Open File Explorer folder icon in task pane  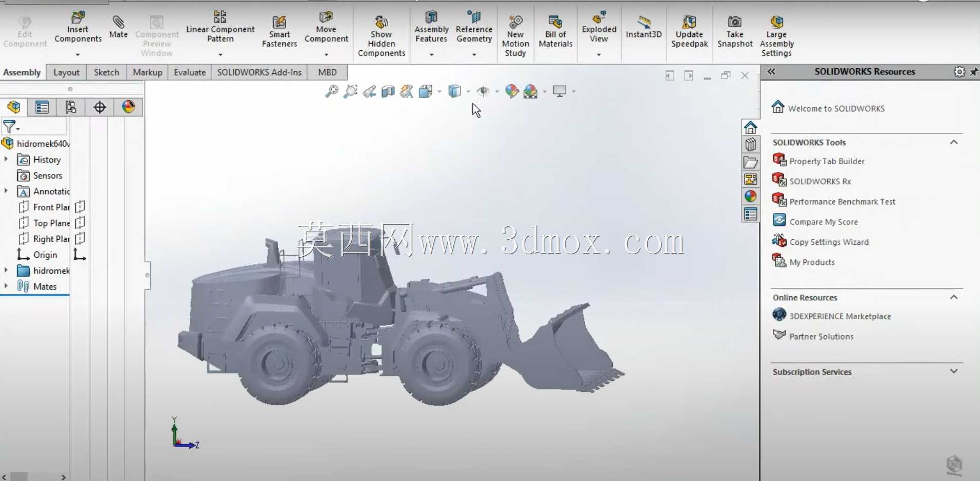tap(750, 162)
